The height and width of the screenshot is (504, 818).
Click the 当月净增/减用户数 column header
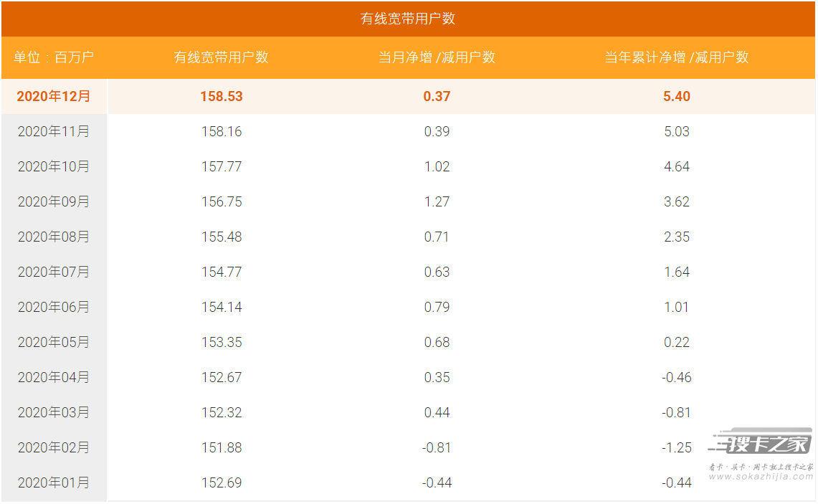click(437, 57)
